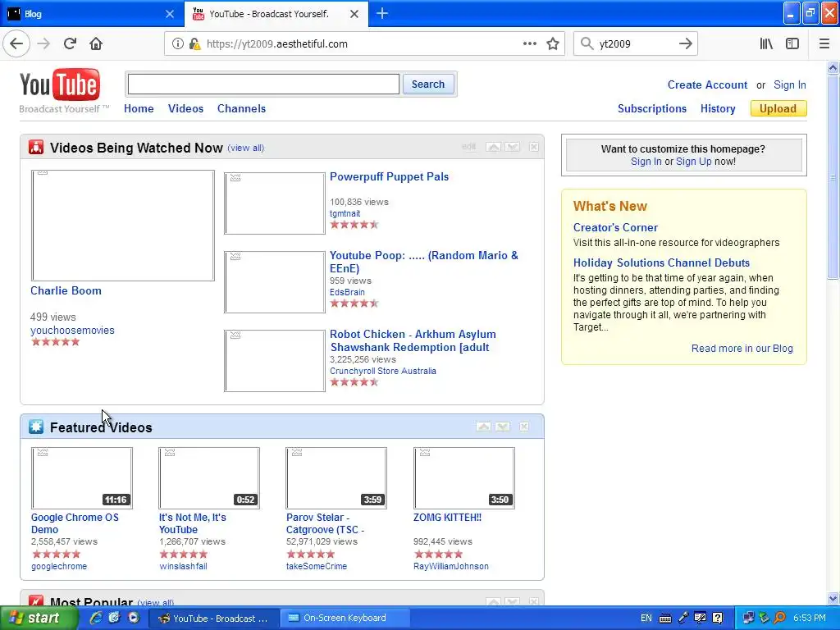Viewport: 840px width, 630px height.
Task: Click Sign Up in customize homepage box
Action: [x=694, y=162]
